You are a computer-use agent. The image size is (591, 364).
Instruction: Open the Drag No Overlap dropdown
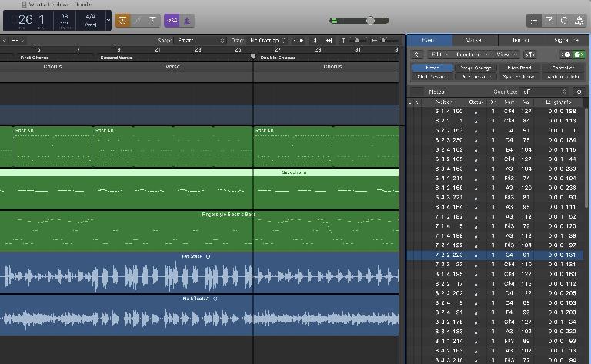[268, 40]
